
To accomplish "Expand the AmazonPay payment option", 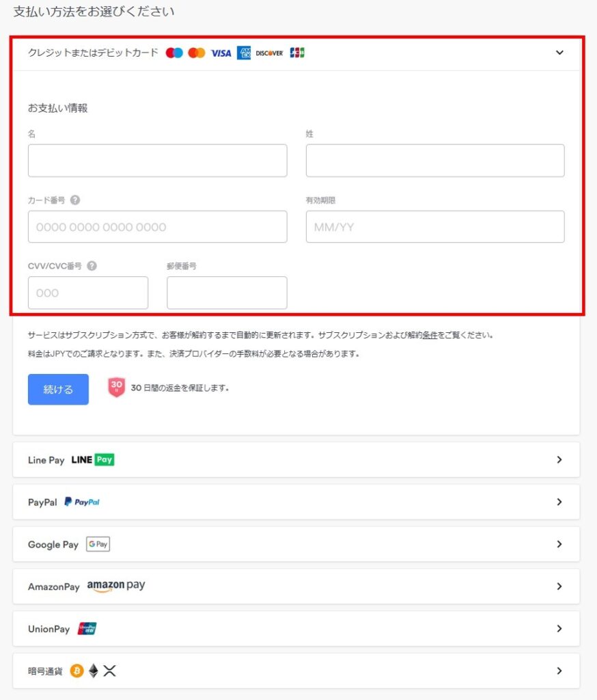I will pyautogui.click(x=559, y=586).
